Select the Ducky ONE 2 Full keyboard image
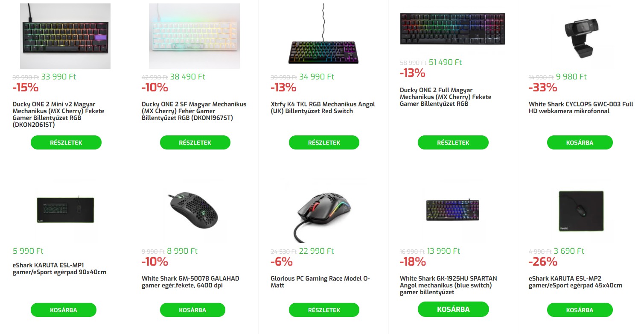The height and width of the screenshot is (334, 644). click(x=452, y=29)
